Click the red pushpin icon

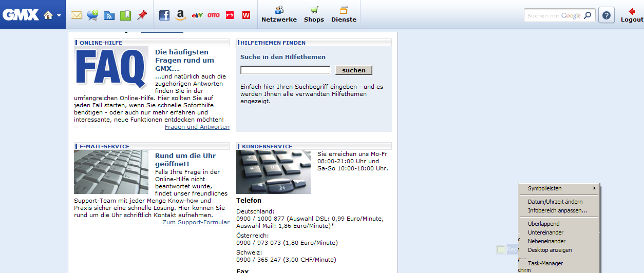pos(142,15)
